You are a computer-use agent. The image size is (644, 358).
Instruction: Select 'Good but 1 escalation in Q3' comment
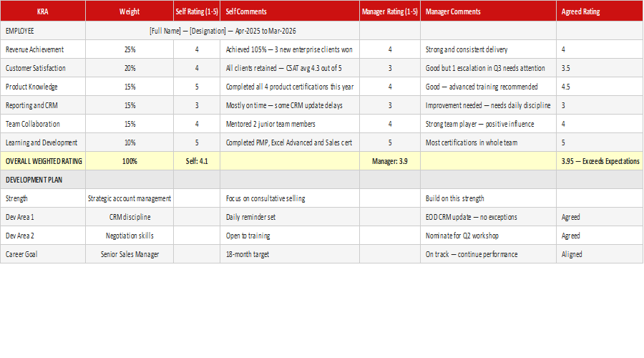pos(488,68)
